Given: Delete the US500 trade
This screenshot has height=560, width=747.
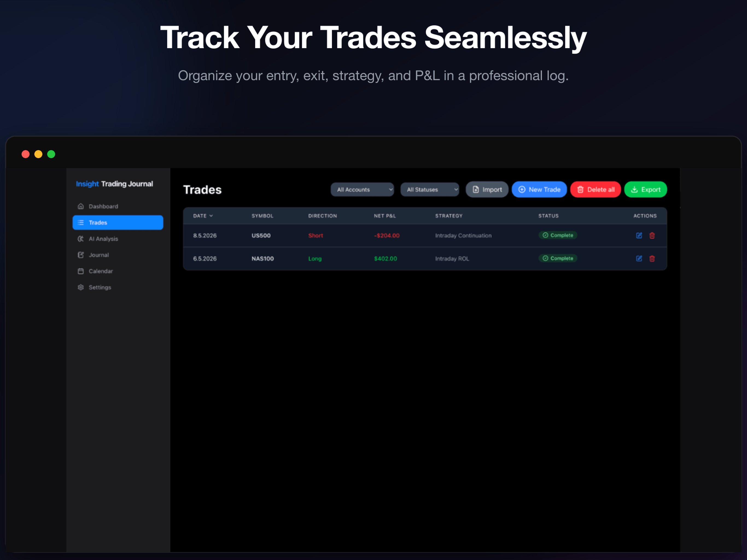Looking at the screenshot, I should pos(652,235).
